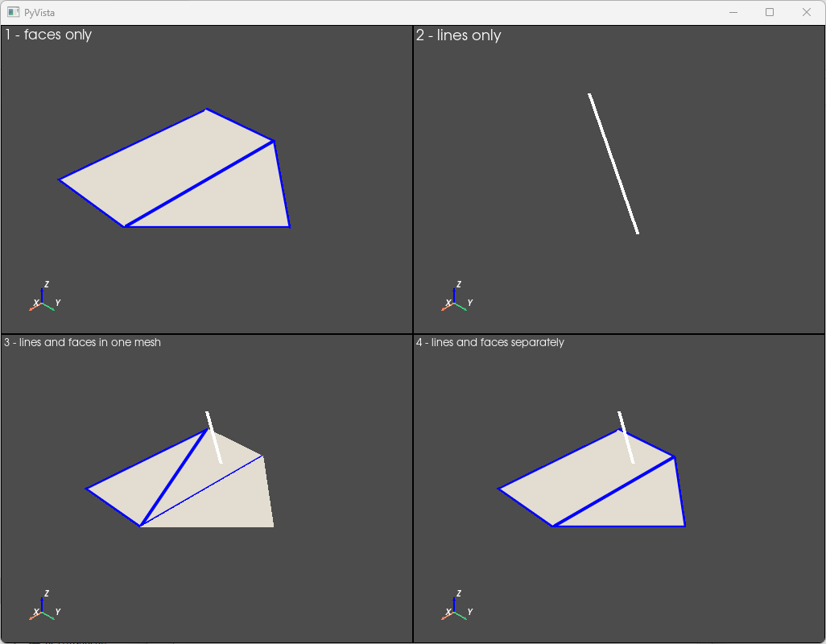Select the '2 - lines only' subplot title
The height and width of the screenshot is (644, 826).
(459, 35)
